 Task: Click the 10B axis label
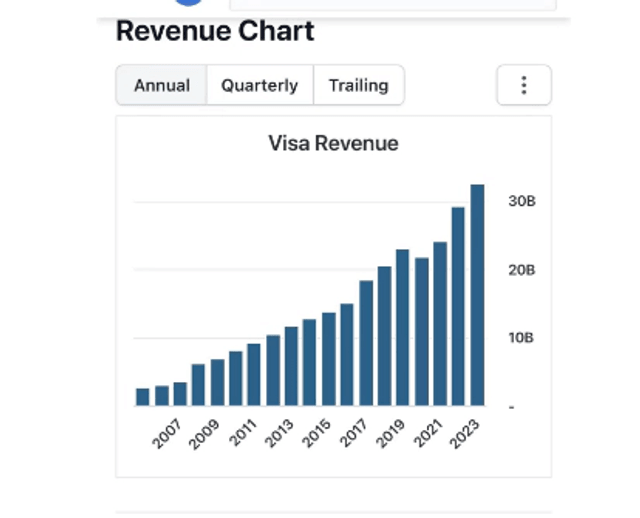(521, 338)
